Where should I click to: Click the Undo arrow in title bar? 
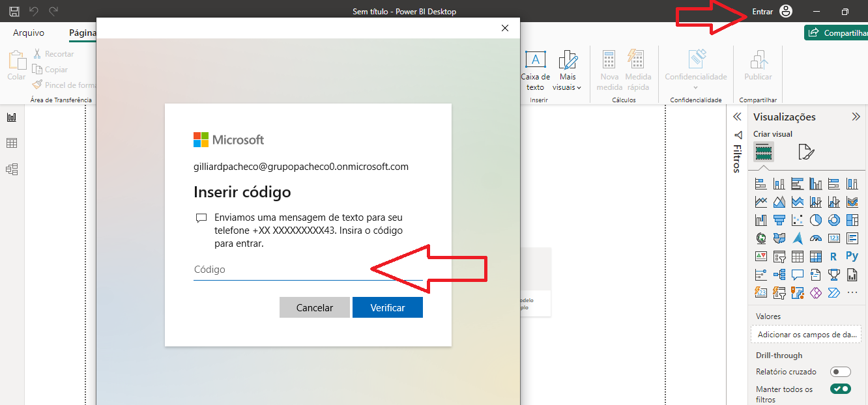(34, 12)
